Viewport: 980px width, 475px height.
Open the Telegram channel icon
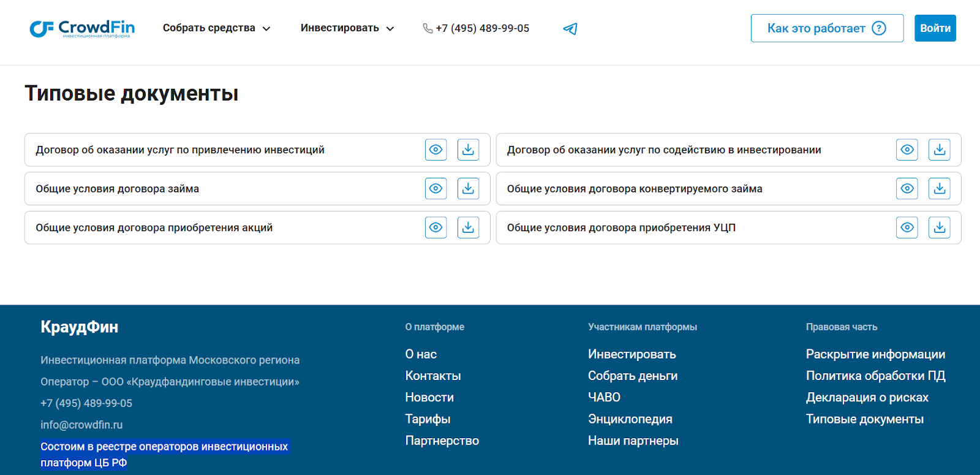click(570, 29)
